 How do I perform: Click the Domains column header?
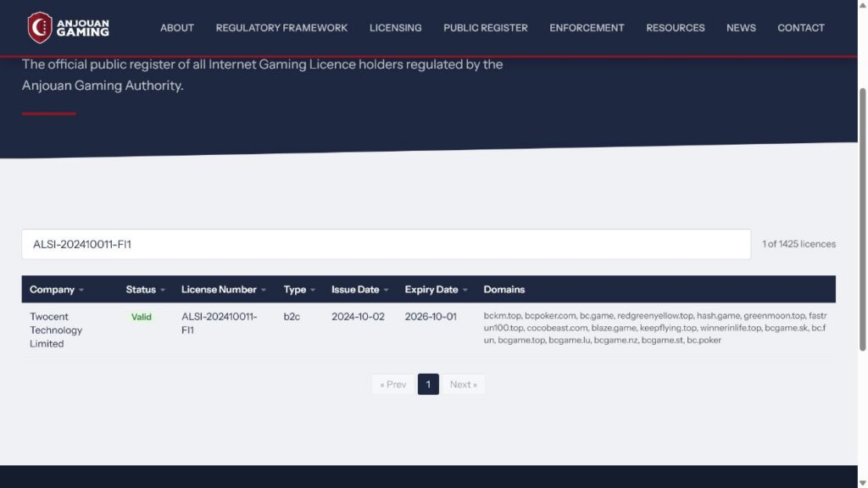coord(504,290)
